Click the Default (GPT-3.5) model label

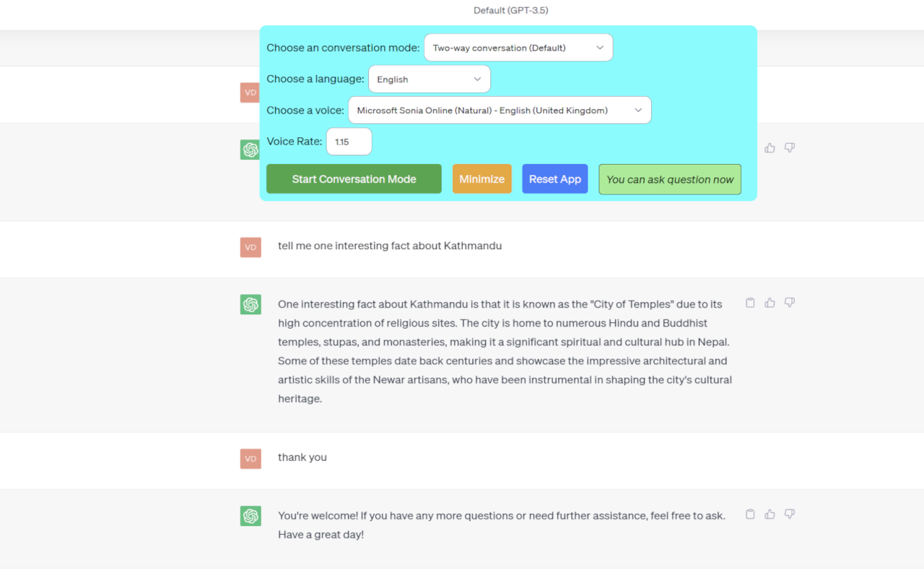(511, 10)
